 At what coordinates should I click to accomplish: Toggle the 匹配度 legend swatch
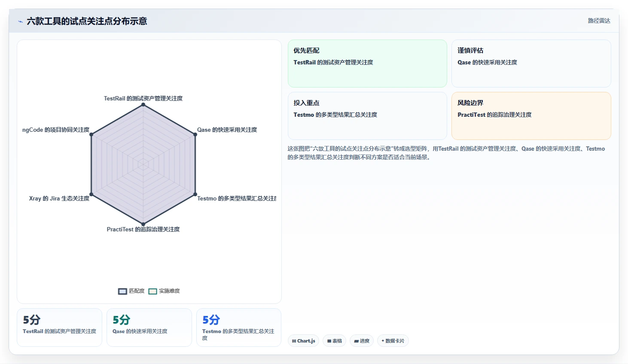pyautogui.click(x=122, y=291)
